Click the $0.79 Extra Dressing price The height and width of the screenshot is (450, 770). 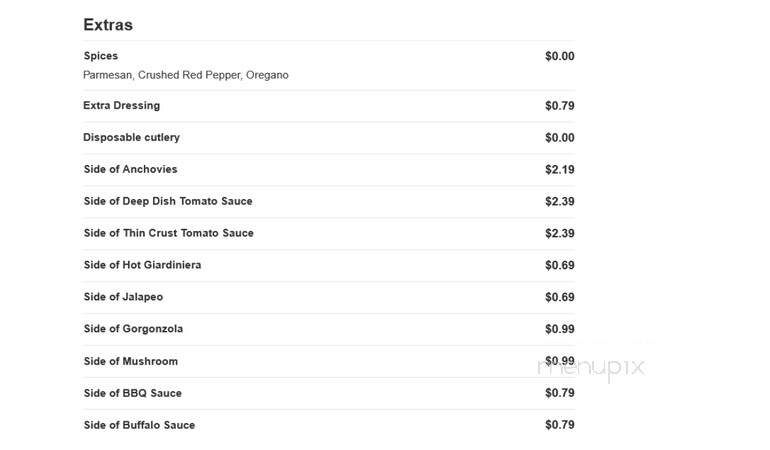click(x=559, y=106)
